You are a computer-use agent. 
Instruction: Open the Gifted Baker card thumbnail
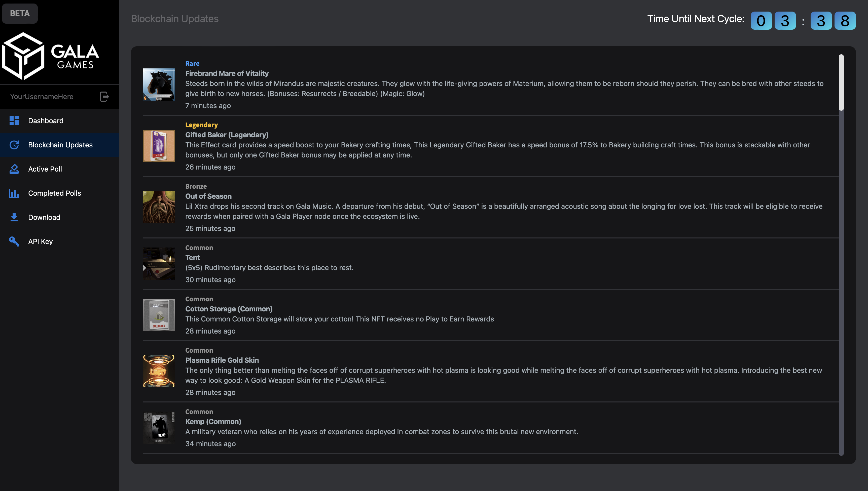pos(159,146)
